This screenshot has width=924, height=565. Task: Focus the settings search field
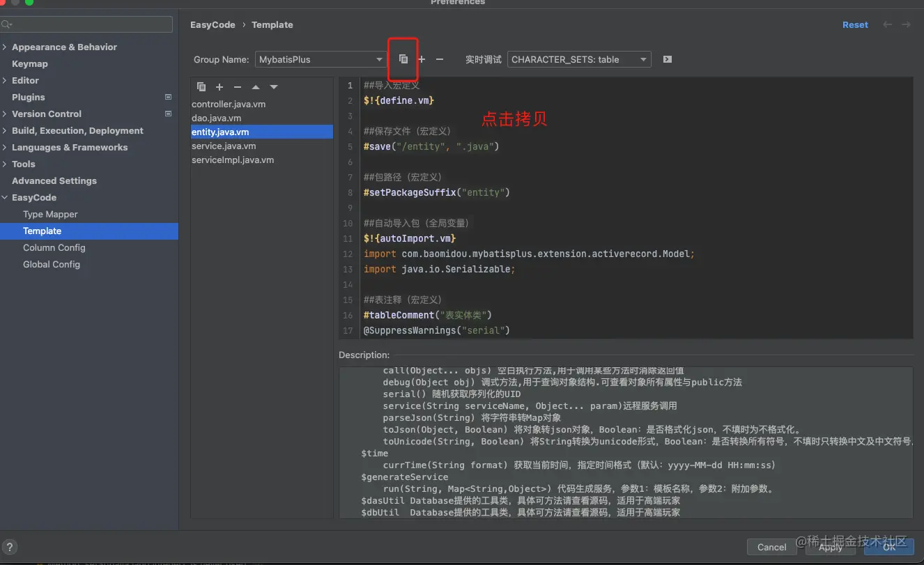(86, 24)
